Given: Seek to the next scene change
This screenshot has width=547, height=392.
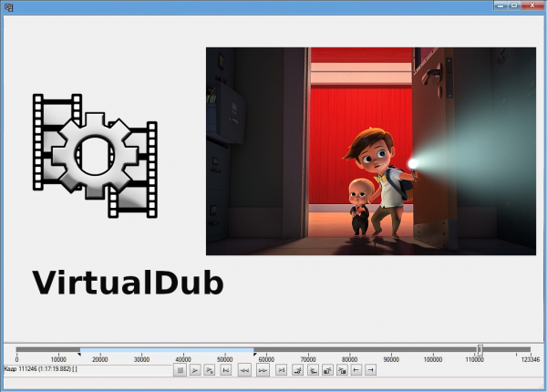Looking at the screenshot, I should (342, 370).
